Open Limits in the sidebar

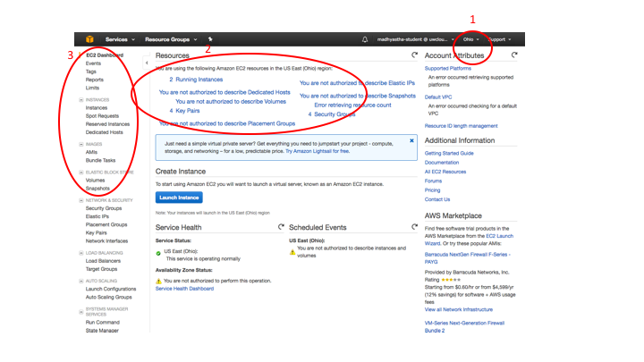tap(92, 88)
